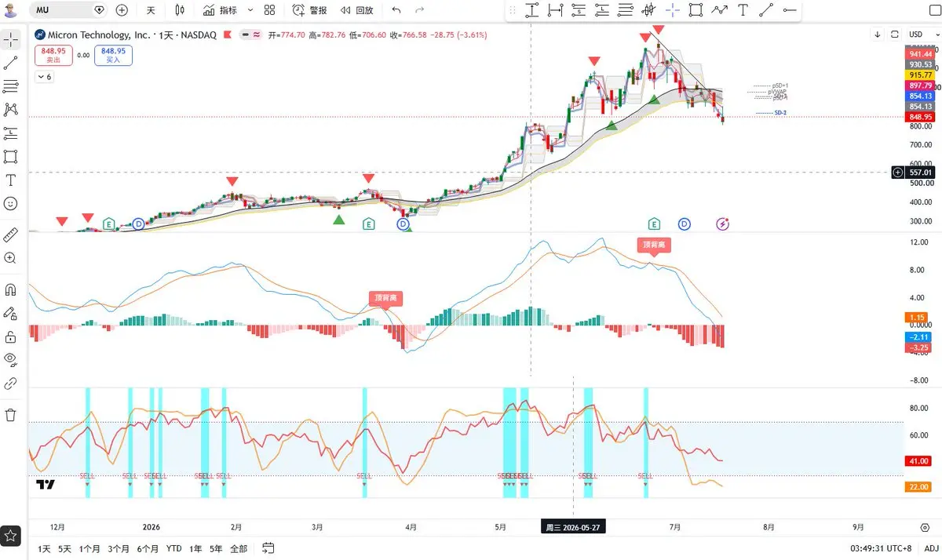This screenshot has width=942, height=560.
Task: Open trend line tools in left sidebar
Action: tap(11, 63)
